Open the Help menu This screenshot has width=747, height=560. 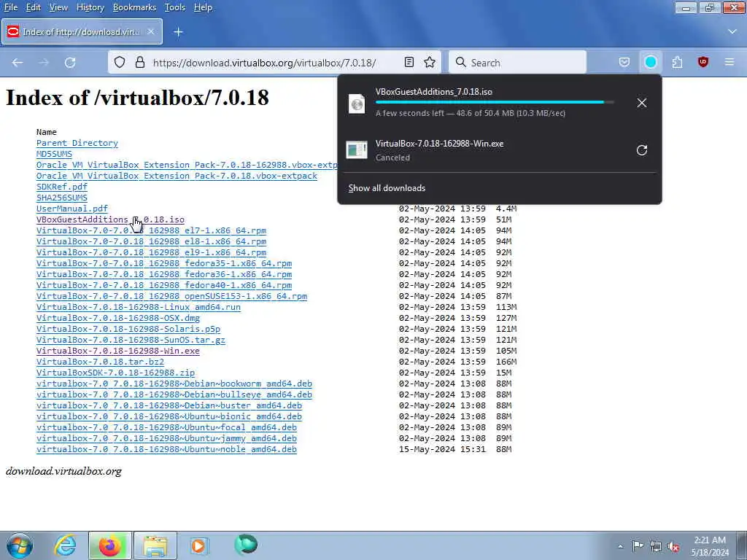tap(203, 7)
